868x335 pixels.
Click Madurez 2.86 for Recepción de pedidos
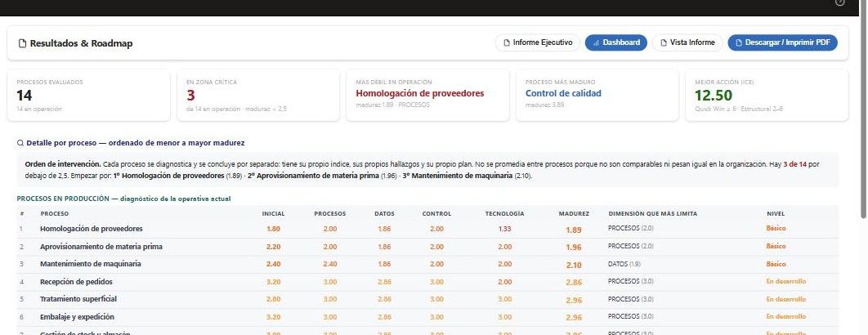(x=574, y=283)
